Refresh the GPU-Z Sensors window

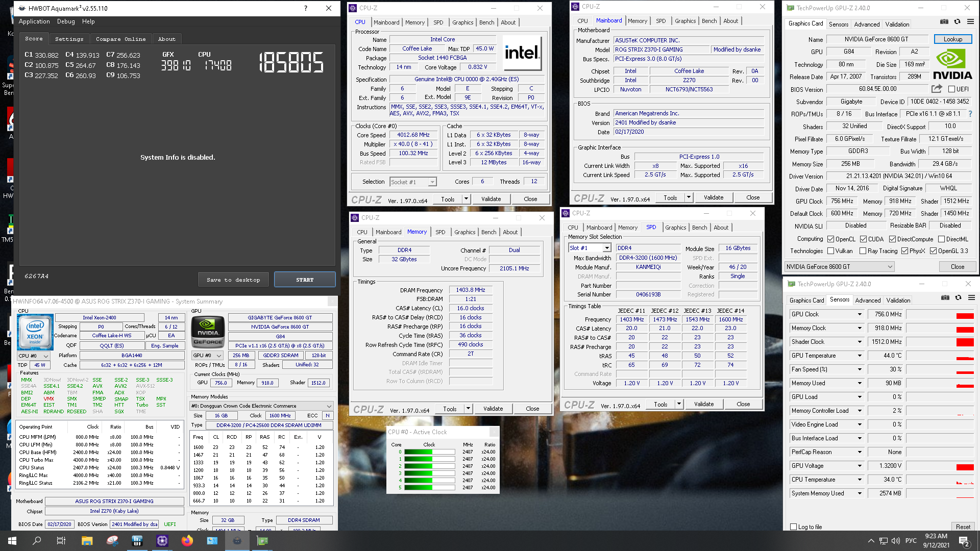959,297
